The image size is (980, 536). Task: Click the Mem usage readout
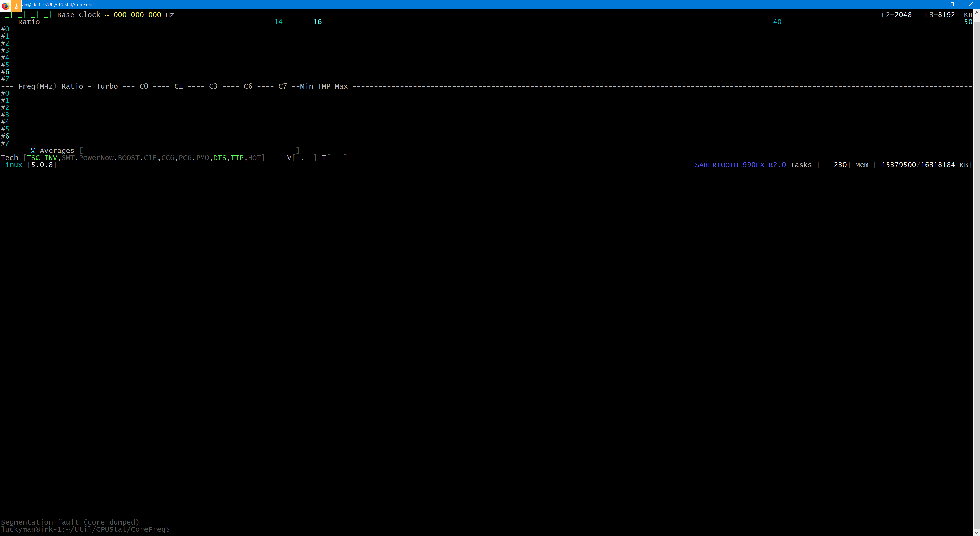[913, 165]
